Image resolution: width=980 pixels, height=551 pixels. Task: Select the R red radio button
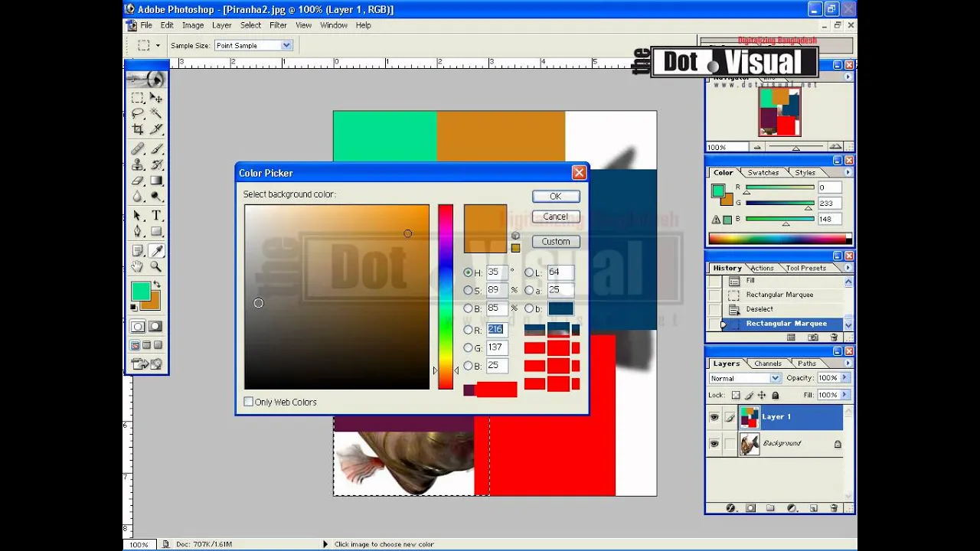click(x=468, y=330)
